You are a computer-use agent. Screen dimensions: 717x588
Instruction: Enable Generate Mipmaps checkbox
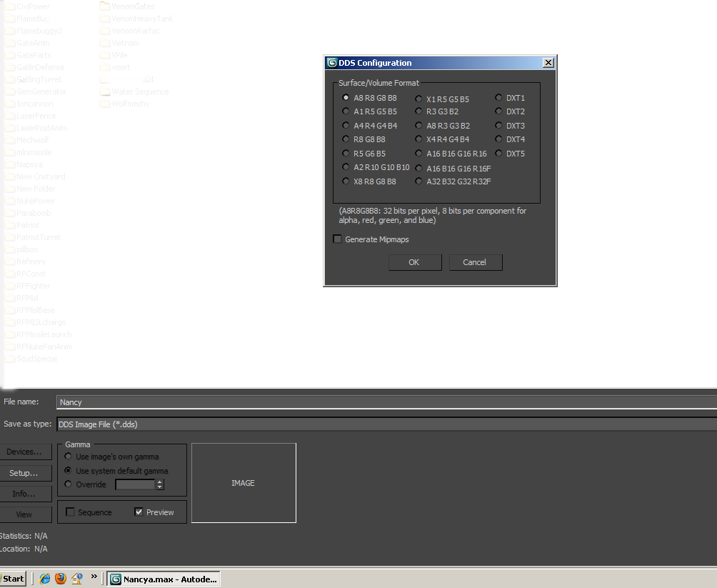[x=338, y=239]
